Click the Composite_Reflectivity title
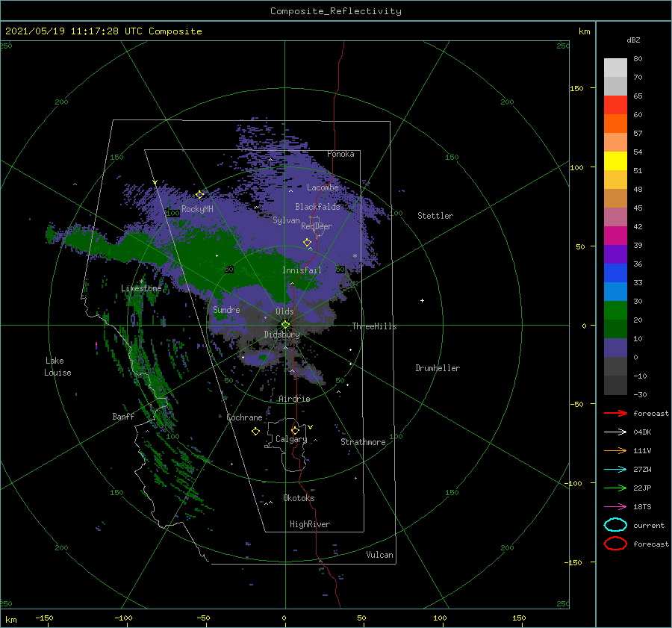This screenshot has width=672, height=628. pos(336,11)
